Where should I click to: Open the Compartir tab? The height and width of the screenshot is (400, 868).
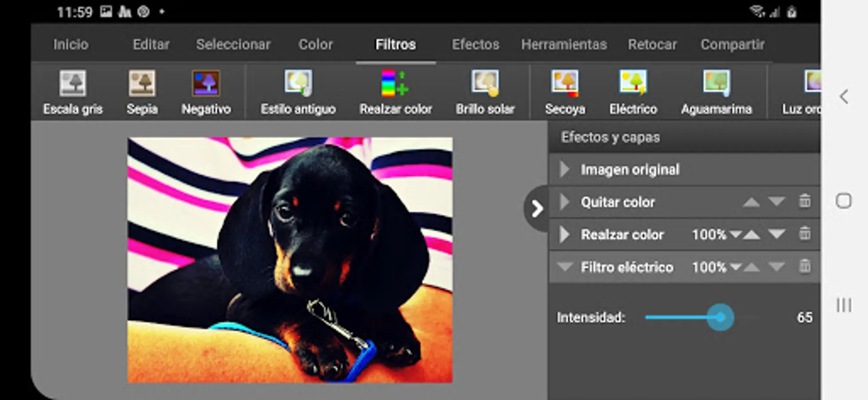[732, 44]
